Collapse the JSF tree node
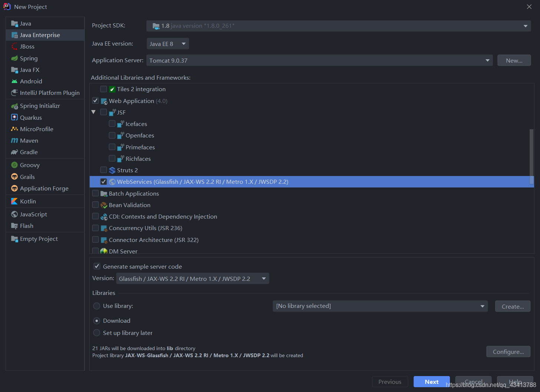This screenshot has width=540, height=392. coord(93,112)
